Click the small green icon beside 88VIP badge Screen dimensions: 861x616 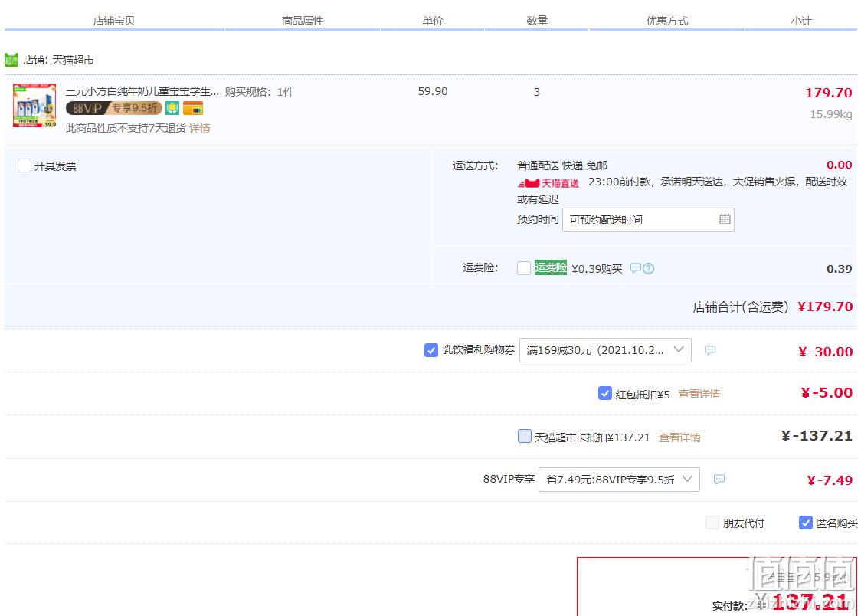(x=172, y=108)
